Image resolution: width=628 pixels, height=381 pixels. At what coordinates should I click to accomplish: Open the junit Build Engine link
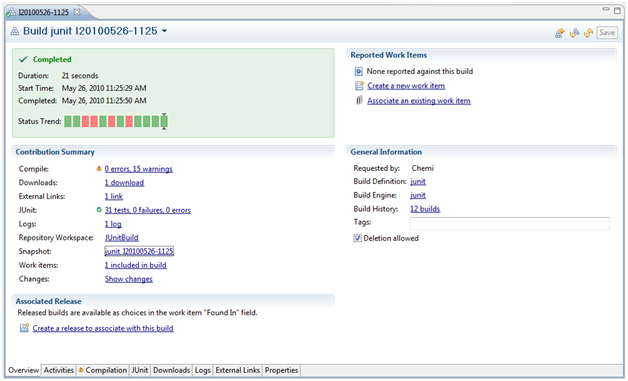click(418, 195)
